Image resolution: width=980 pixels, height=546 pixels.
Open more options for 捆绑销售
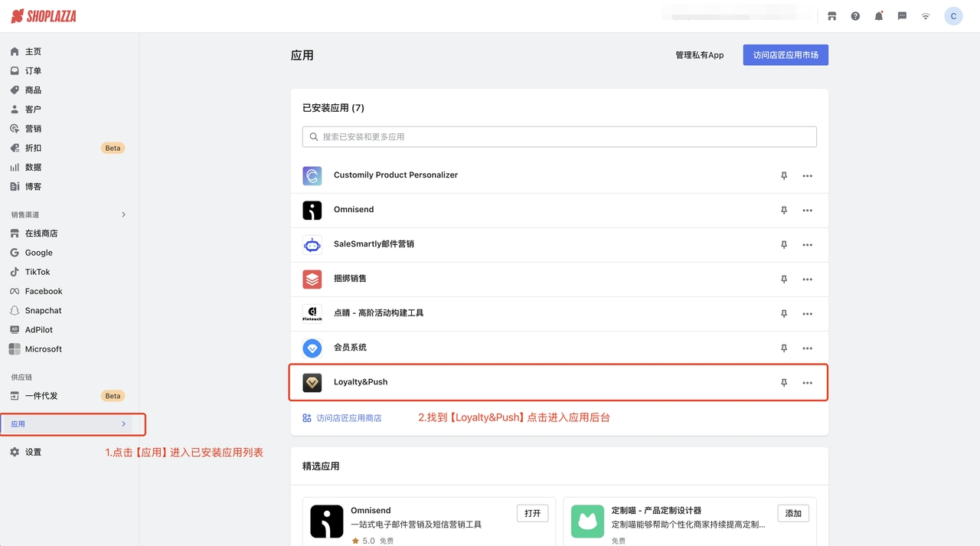(x=808, y=280)
